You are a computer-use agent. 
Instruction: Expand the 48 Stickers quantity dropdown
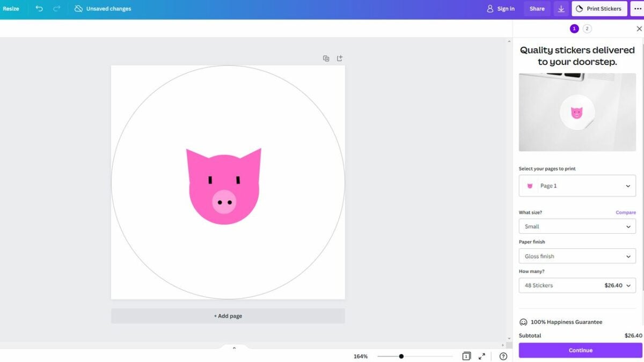pyautogui.click(x=577, y=285)
